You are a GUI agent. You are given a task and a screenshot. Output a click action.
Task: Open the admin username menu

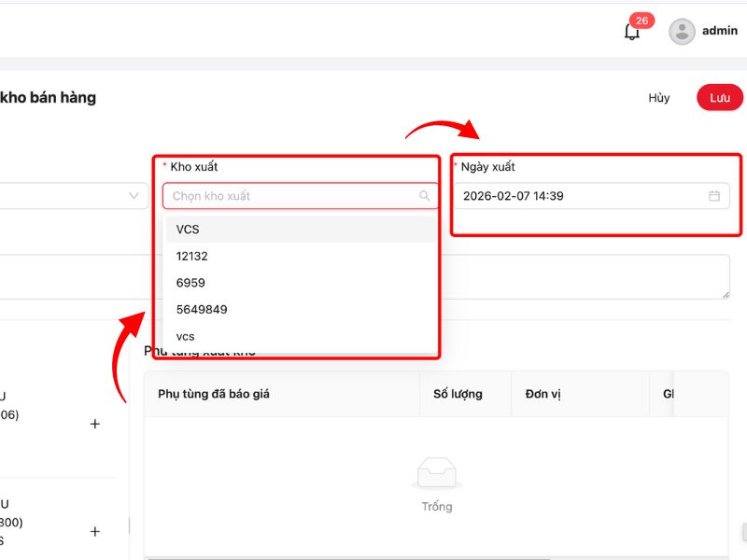[720, 31]
